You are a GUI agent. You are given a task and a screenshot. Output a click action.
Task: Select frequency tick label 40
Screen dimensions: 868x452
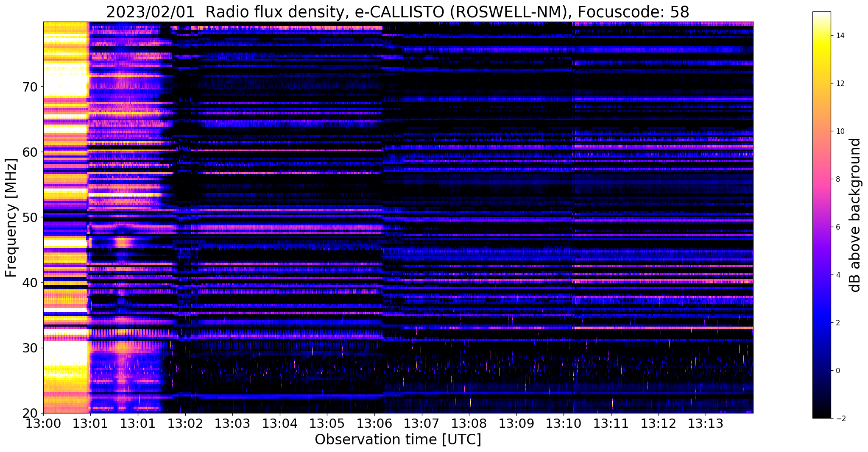(30, 282)
